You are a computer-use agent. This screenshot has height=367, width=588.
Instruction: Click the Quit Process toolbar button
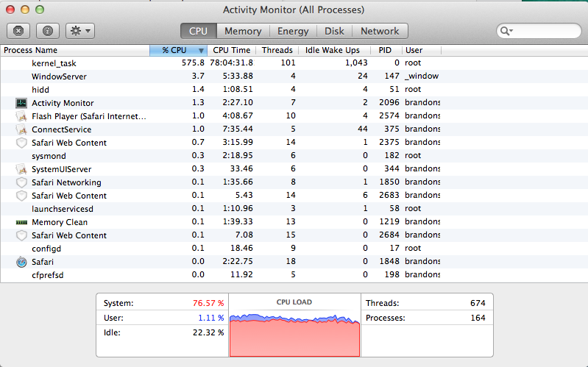[x=18, y=31]
